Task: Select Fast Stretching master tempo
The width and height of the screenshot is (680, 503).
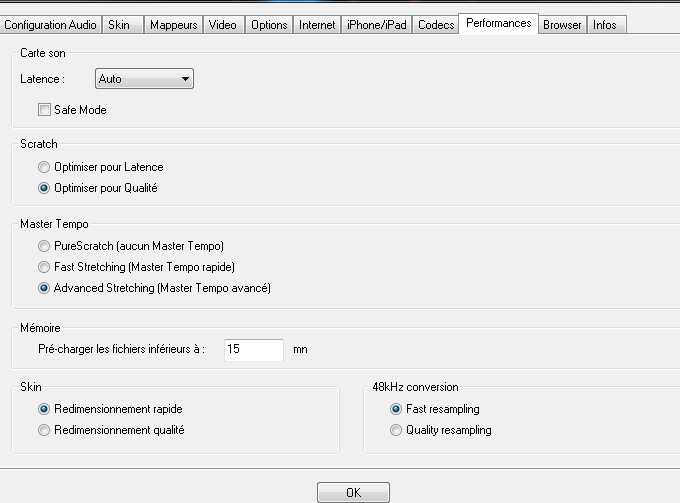Action: click(x=44, y=267)
